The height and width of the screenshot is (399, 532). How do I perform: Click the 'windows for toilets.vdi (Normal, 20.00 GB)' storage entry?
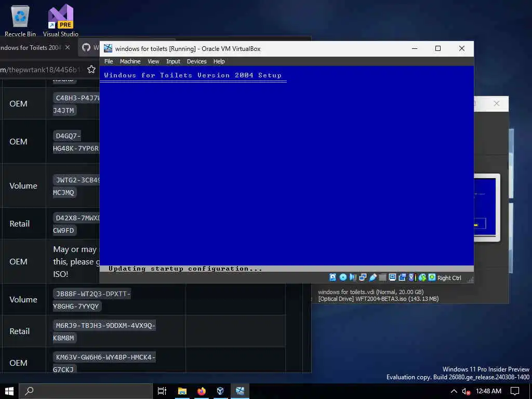371,292
